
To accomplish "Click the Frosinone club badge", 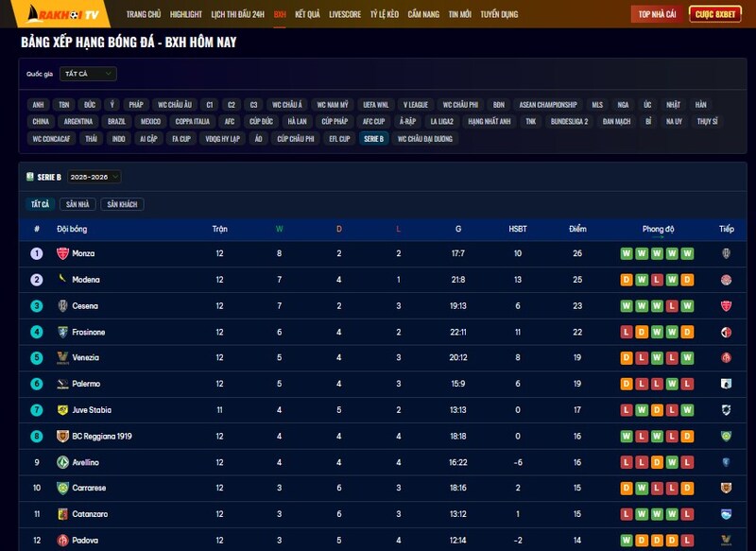I will point(63,333).
